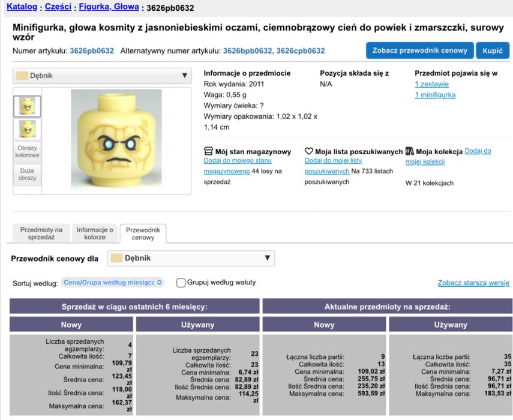Screen dimensions: 513x420
Task: Click the Zobacz starszą wersję link
Action: [x=473, y=283]
